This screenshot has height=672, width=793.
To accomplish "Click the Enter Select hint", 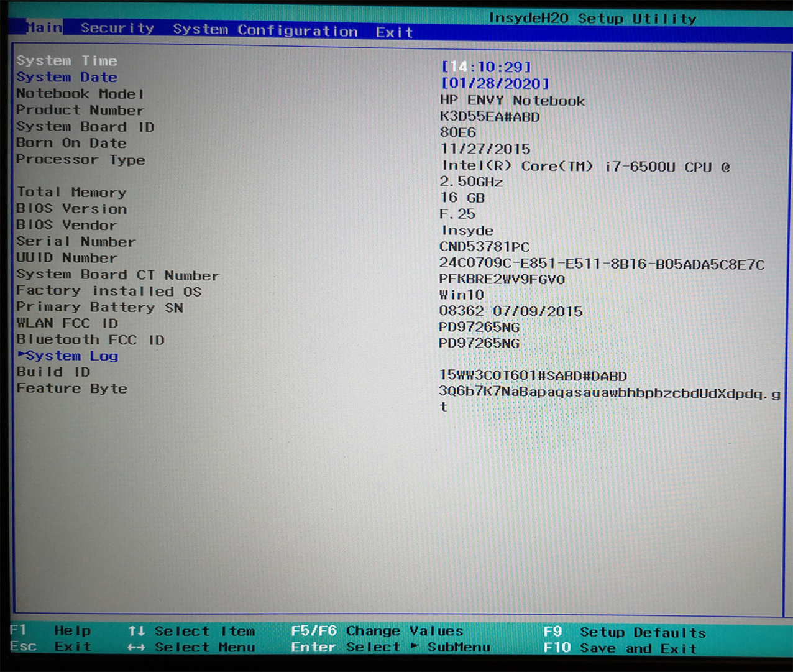I will tap(346, 647).
